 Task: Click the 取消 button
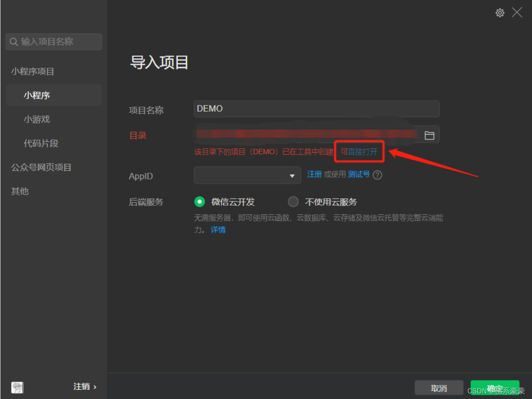point(439,388)
